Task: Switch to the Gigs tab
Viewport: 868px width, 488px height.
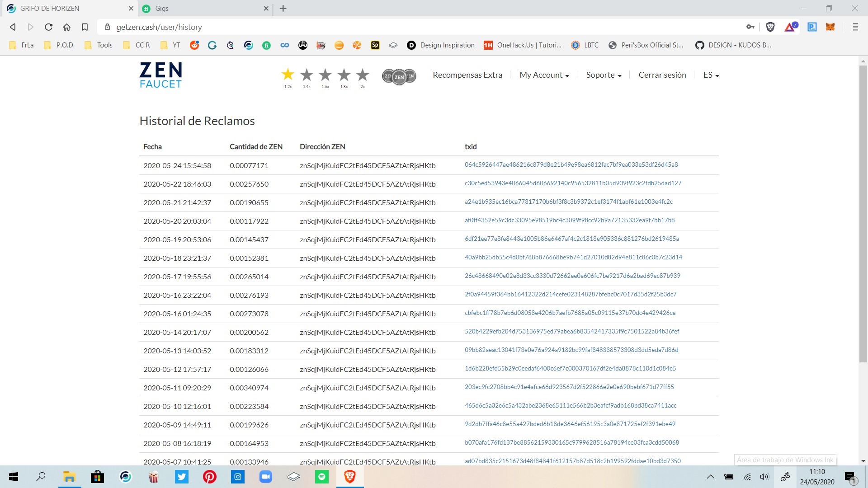Action: click(203, 8)
